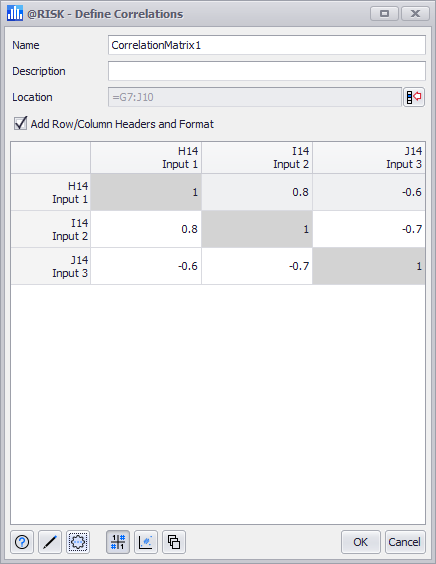
Task: Click the empty Description text field
Action: [267, 71]
